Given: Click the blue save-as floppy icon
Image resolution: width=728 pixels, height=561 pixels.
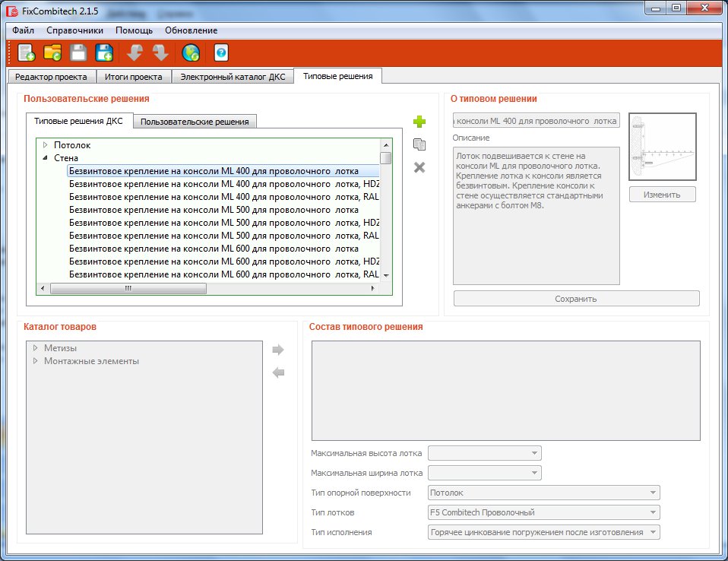Looking at the screenshot, I should coord(104,52).
